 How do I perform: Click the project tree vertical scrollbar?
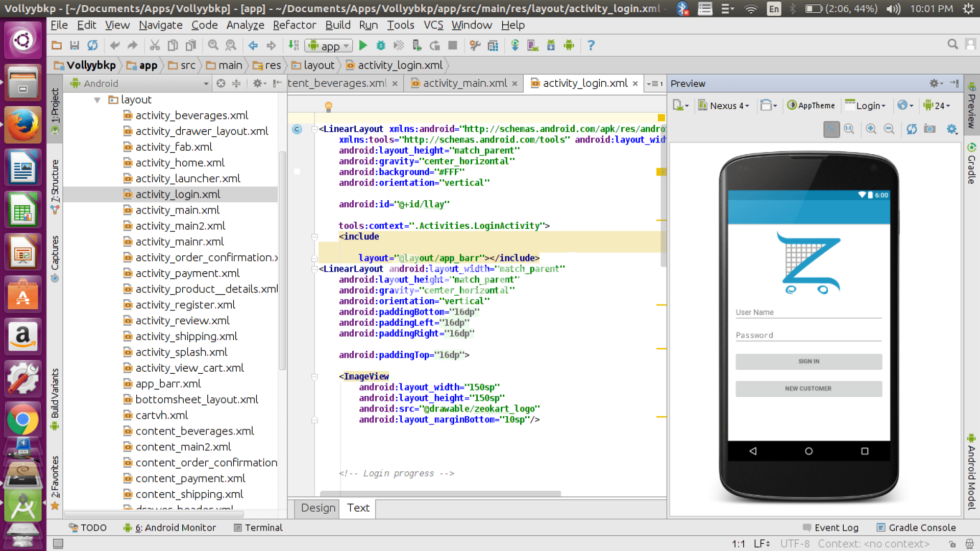[x=282, y=260]
